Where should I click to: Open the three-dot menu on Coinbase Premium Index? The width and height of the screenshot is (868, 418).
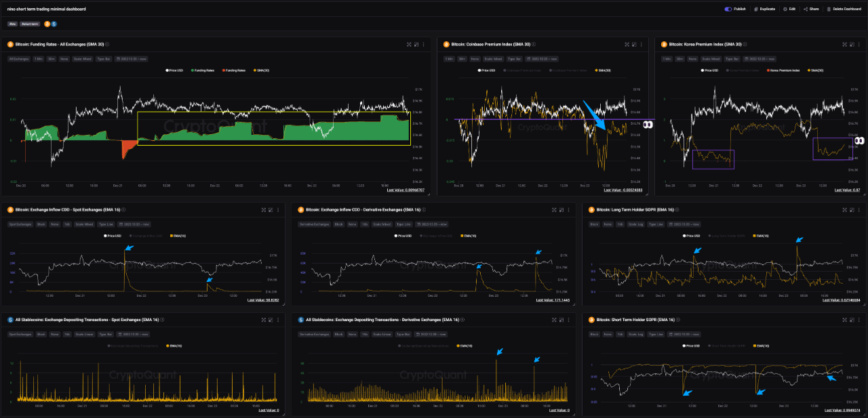(642, 44)
